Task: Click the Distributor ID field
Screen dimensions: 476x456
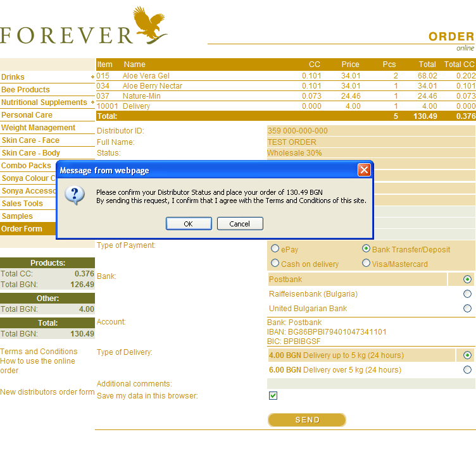Action: 371,131
